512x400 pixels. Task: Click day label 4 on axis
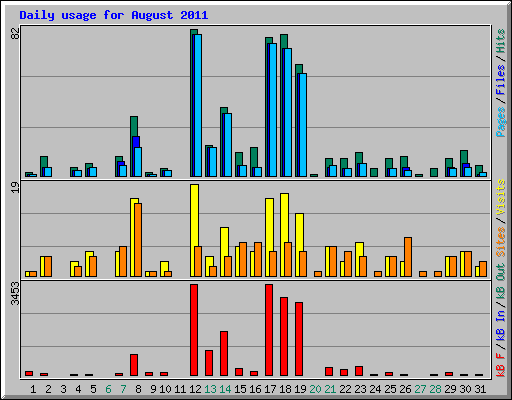(x=78, y=389)
